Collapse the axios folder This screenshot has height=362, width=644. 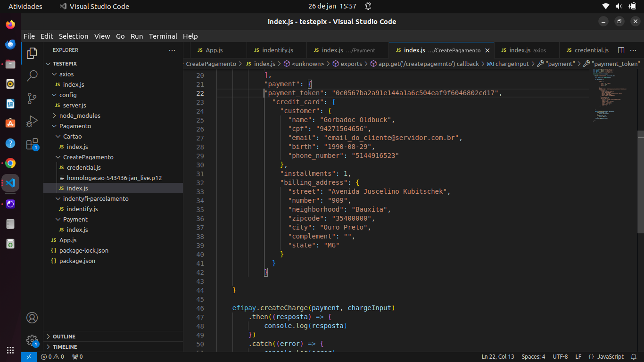[x=113, y=74]
